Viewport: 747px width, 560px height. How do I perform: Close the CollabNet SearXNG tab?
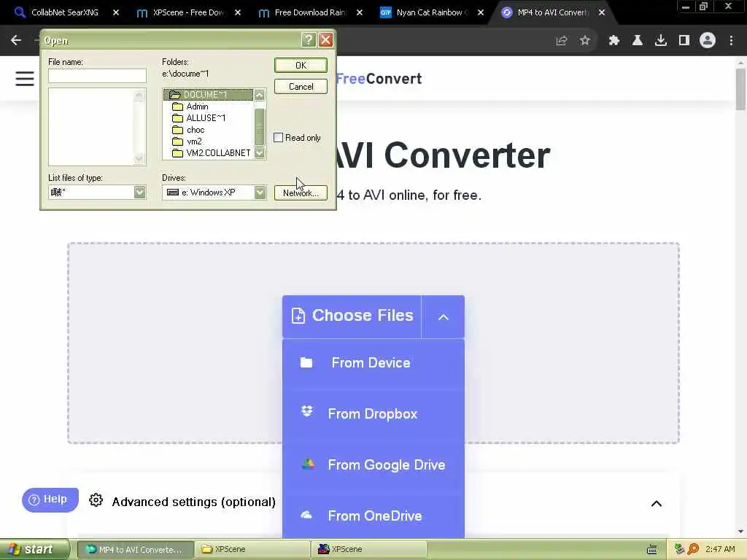pos(116,12)
